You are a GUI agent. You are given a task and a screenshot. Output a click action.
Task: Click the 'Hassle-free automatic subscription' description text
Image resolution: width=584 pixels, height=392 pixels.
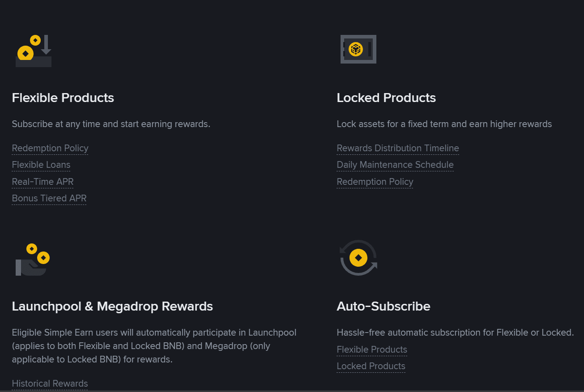(x=455, y=332)
